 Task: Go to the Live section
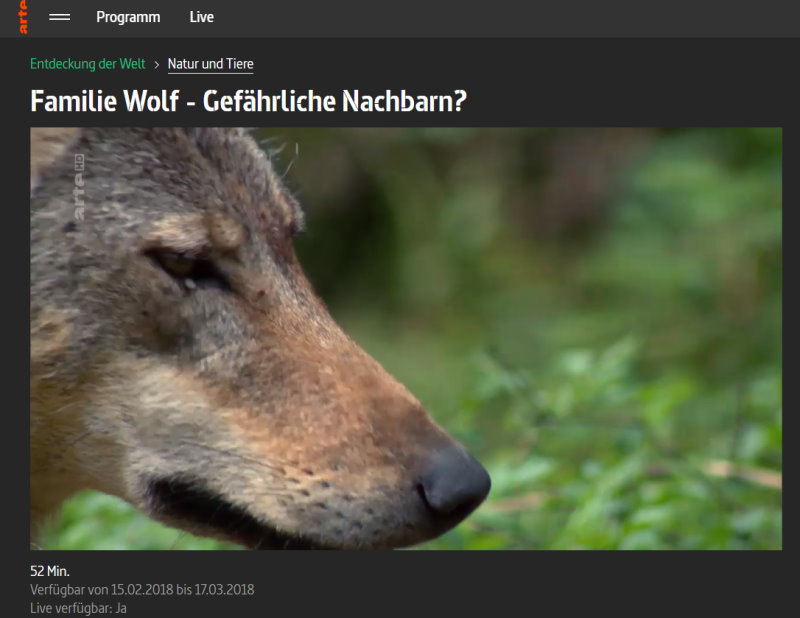[x=201, y=17]
